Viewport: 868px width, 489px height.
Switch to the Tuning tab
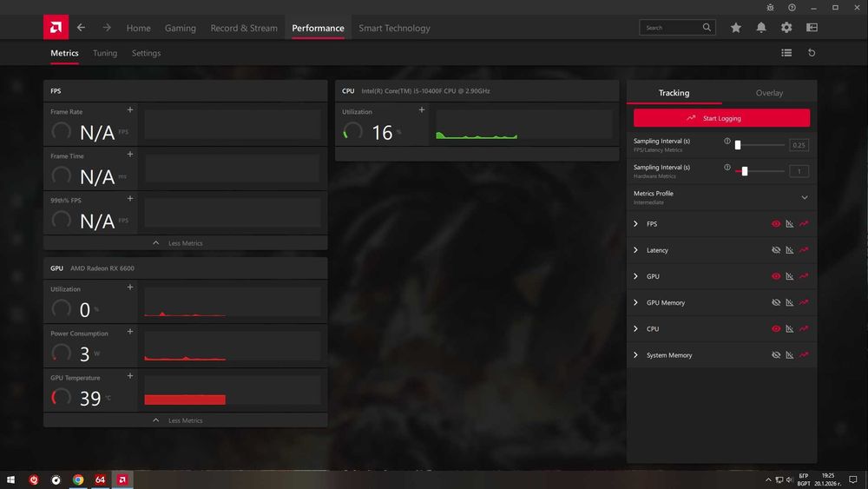[105, 53]
